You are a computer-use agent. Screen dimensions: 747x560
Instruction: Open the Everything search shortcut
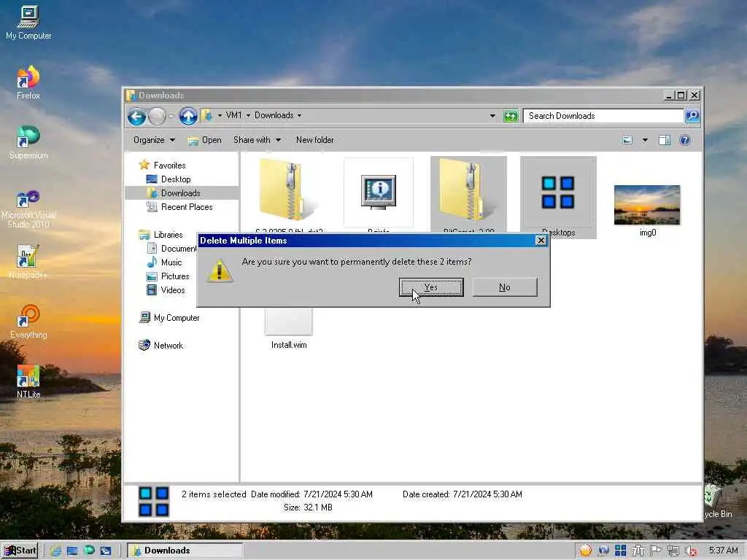pos(28,322)
